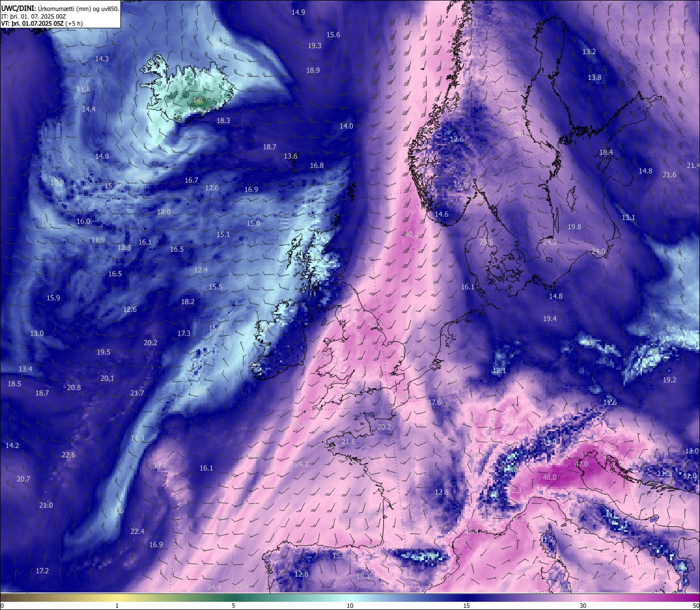
Task: Click the 18.4 value label
Action: point(606,152)
